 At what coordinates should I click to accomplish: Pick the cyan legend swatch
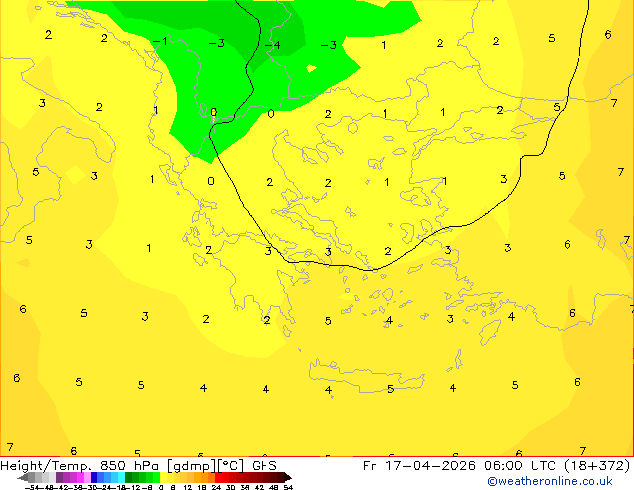point(121,477)
